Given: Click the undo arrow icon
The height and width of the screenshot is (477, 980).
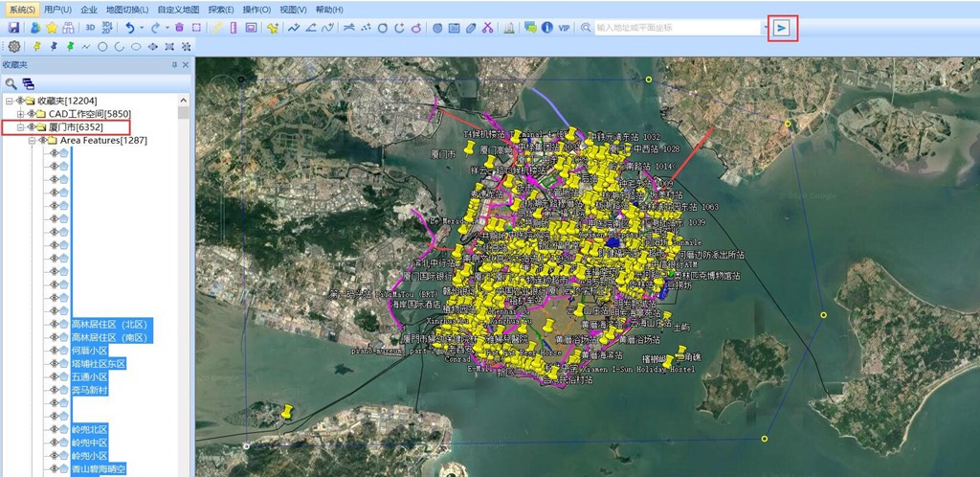Looking at the screenshot, I should (x=128, y=28).
